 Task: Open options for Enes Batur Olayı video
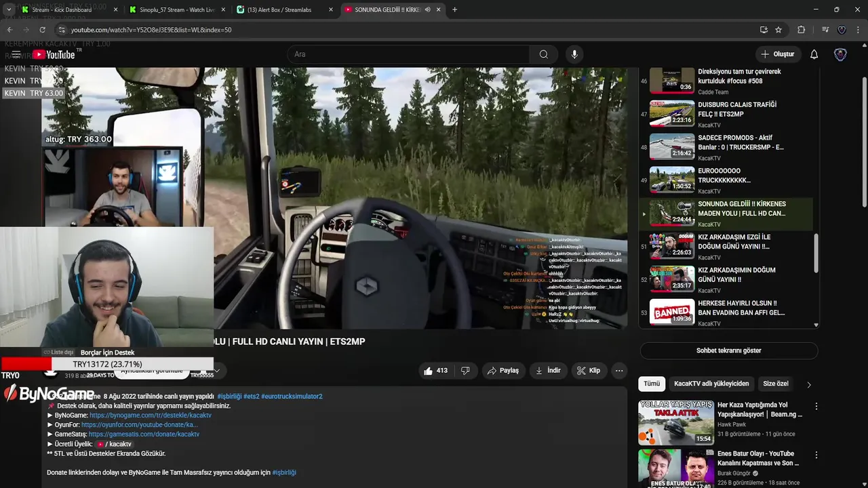[816, 455]
